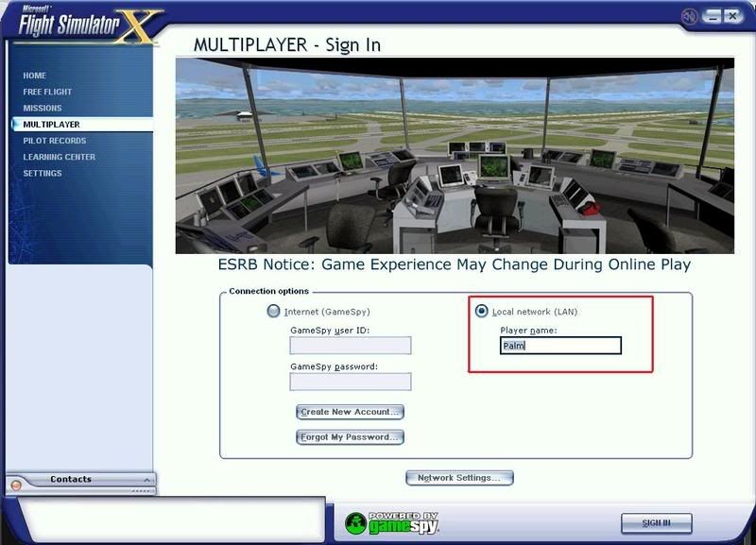Mute sound with the speaker icon
Viewport: 756px width, 545px height.
pos(689,17)
